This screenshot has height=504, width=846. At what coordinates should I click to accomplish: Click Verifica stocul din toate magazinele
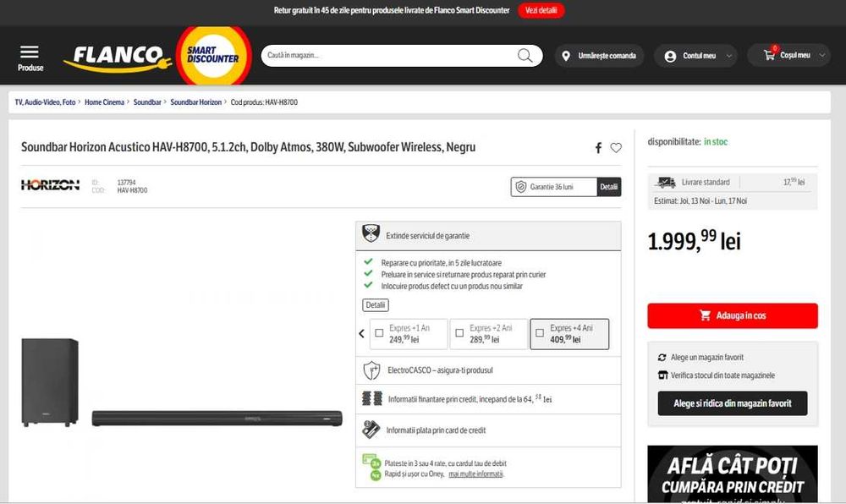click(722, 375)
